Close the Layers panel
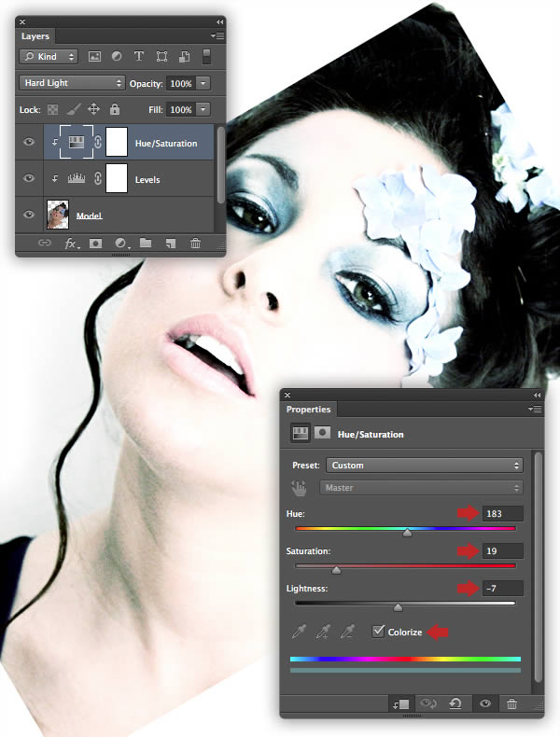The height and width of the screenshot is (737, 560). click(x=22, y=22)
